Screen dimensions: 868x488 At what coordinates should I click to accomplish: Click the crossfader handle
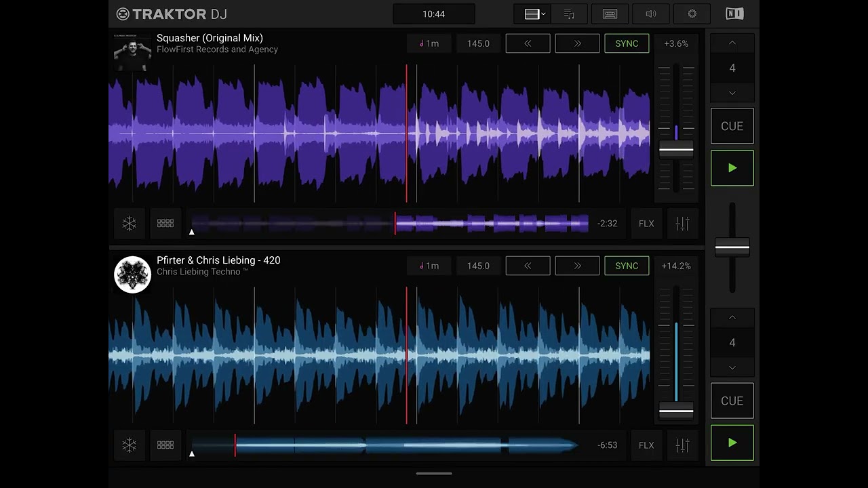tap(732, 247)
